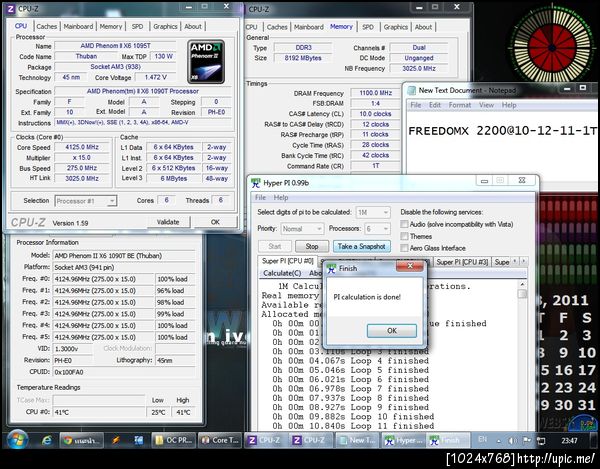600x469 pixels.
Task: Switch to Finish dialog taskbar button
Action: [x=448, y=440]
